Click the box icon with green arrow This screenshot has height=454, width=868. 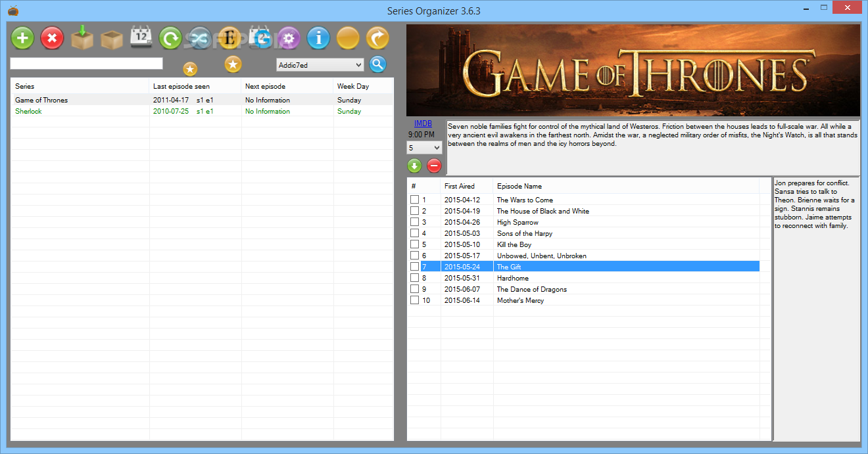82,37
